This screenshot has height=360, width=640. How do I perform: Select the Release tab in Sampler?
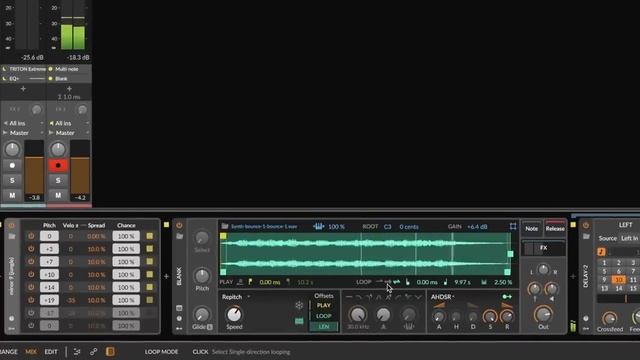[555, 229]
